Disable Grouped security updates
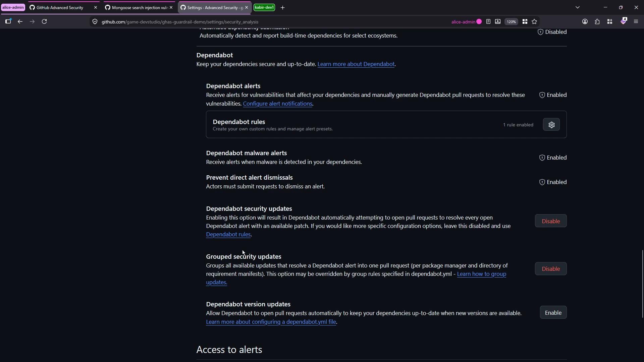The image size is (644, 362). (x=551, y=269)
